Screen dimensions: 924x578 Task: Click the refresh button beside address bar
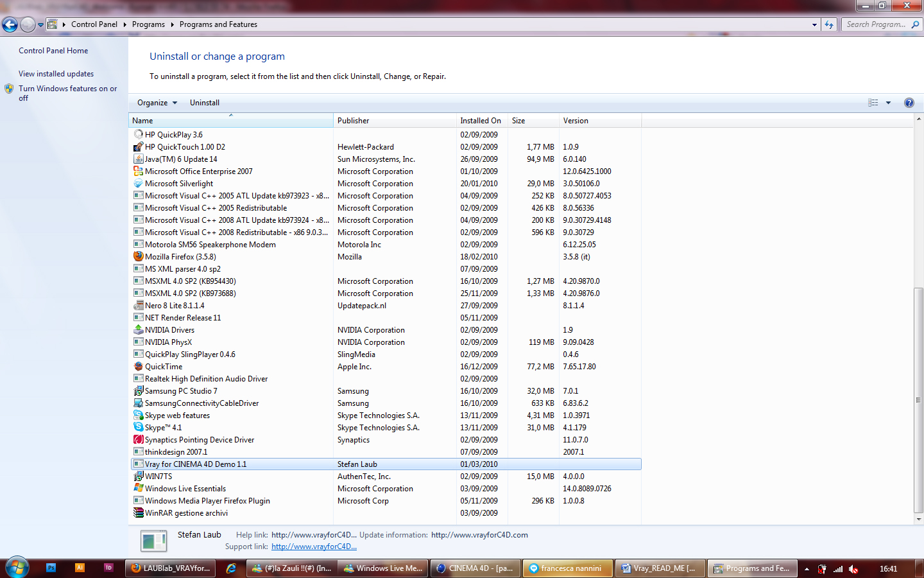click(x=829, y=24)
